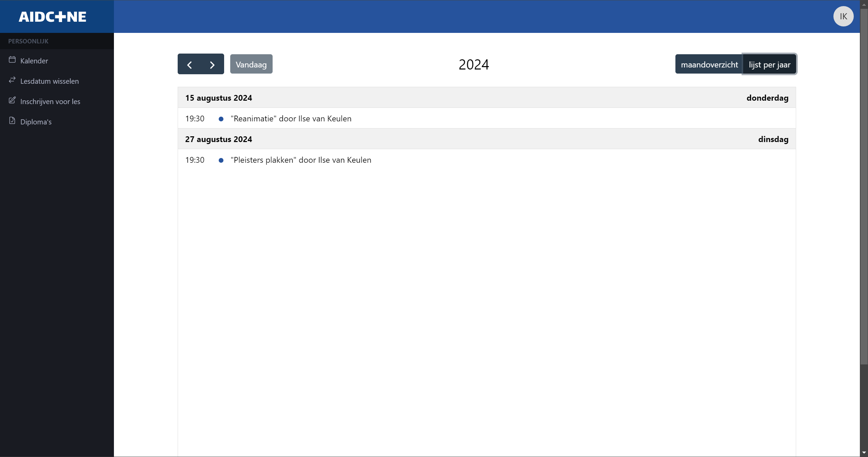Go to next year with right chevron

tap(212, 64)
